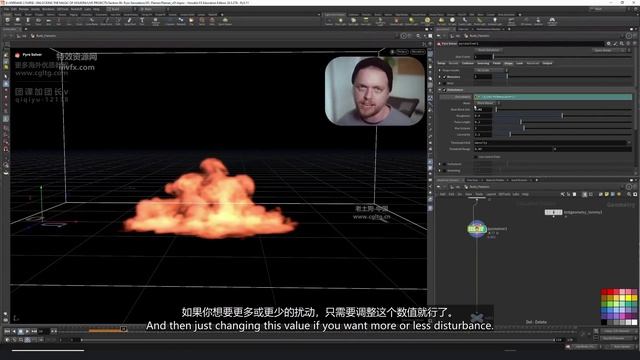
Task: Switch to the Fields tab
Action: [x=497, y=63]
